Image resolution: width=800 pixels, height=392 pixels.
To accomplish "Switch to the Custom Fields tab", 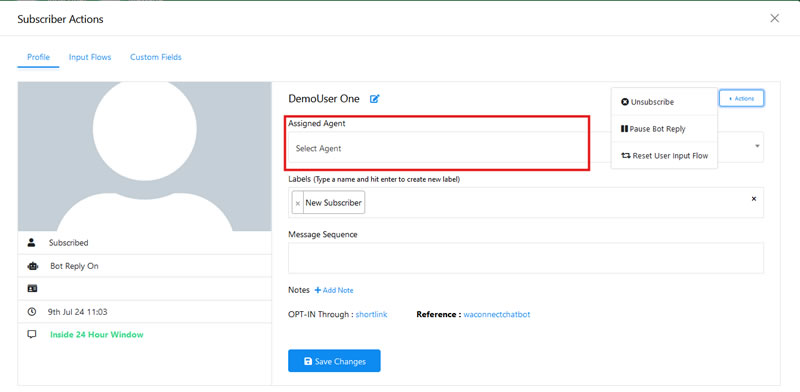I will tap(156, 57).
